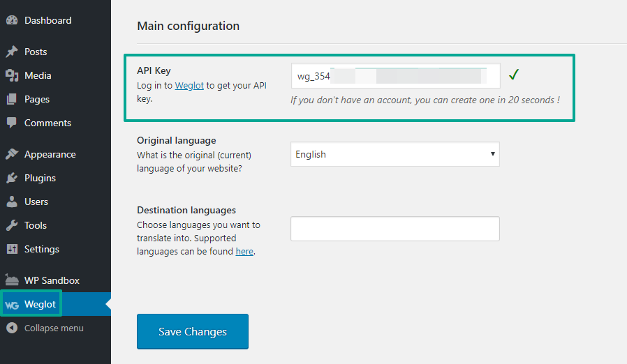Click the Weglot WG logo icon
The width and height of the screenshot is (627, 364).
[12, 305]
